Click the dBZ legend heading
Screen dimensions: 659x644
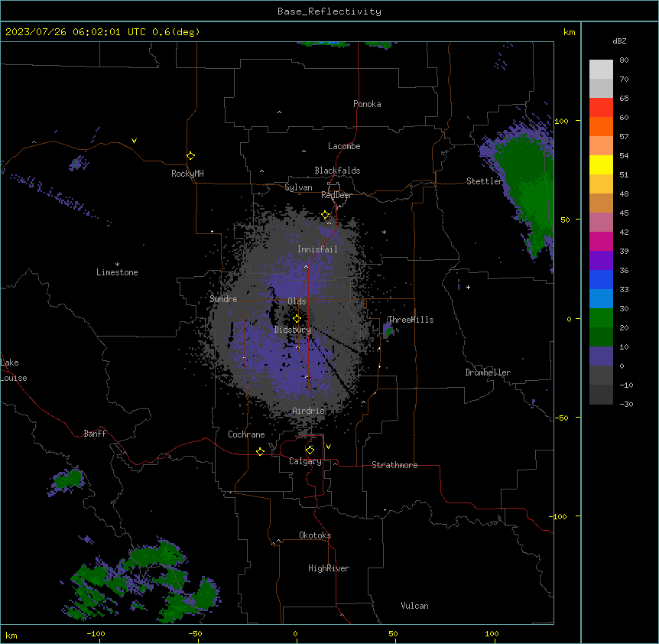pos(619,41)
